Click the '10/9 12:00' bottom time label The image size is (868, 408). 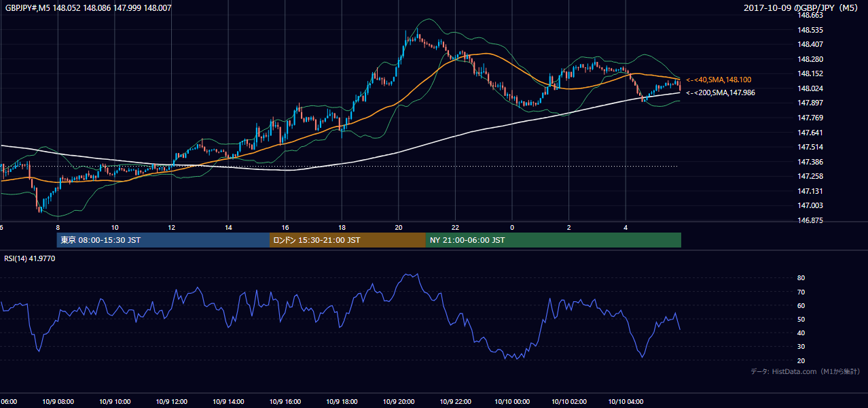[171, 402]
